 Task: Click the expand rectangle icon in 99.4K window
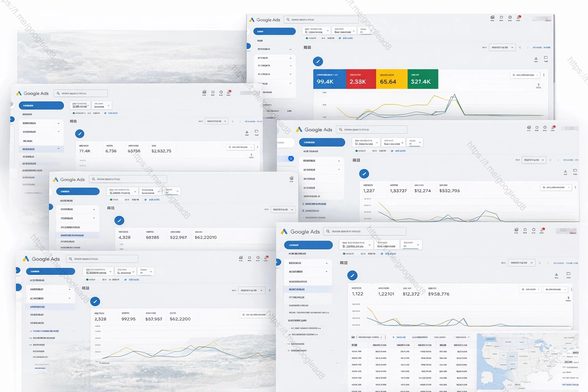[x=546, y=58]
